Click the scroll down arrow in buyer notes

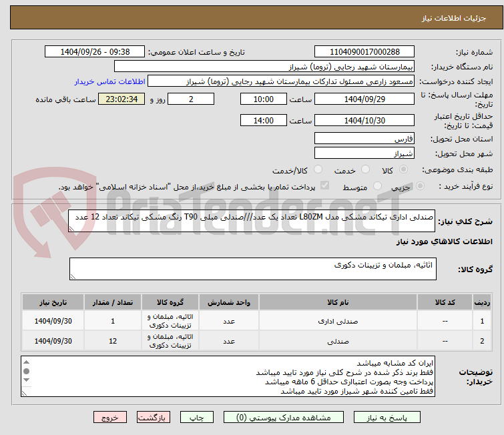pos(26,380)
